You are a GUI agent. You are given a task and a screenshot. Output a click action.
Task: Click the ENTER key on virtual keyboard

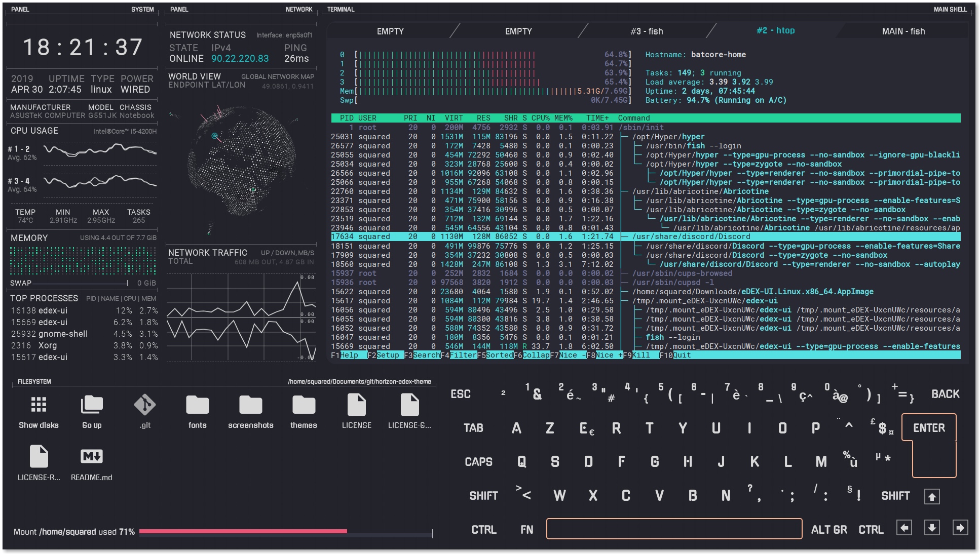coord(929,428)
